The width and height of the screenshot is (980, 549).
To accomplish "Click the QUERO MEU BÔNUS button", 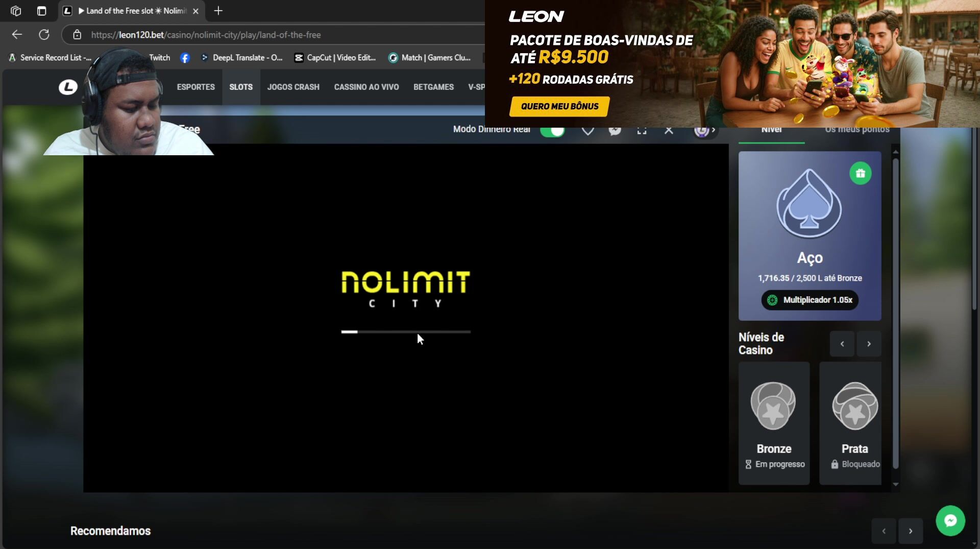I will pyautogui.click(x=559, y=106).
